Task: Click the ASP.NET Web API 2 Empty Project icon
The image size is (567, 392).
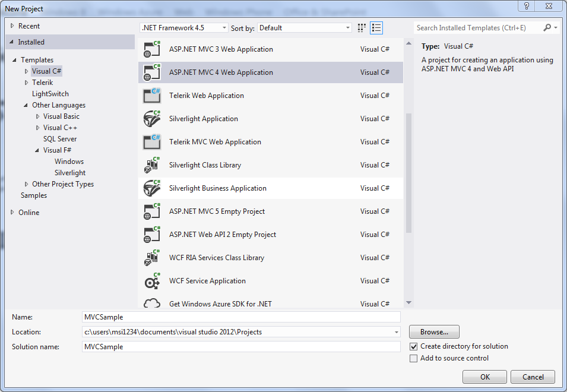Action: point(152,235)
